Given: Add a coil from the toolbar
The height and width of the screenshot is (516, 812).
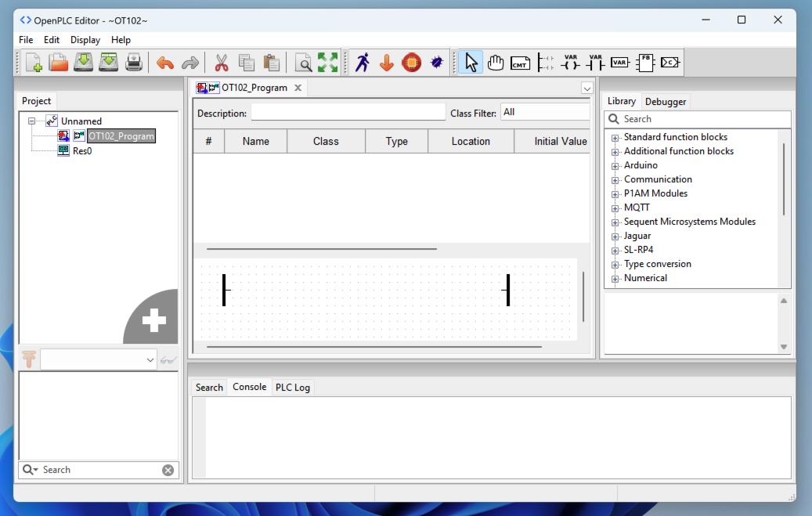Looking at the screenshot, I should click(570, 63).
